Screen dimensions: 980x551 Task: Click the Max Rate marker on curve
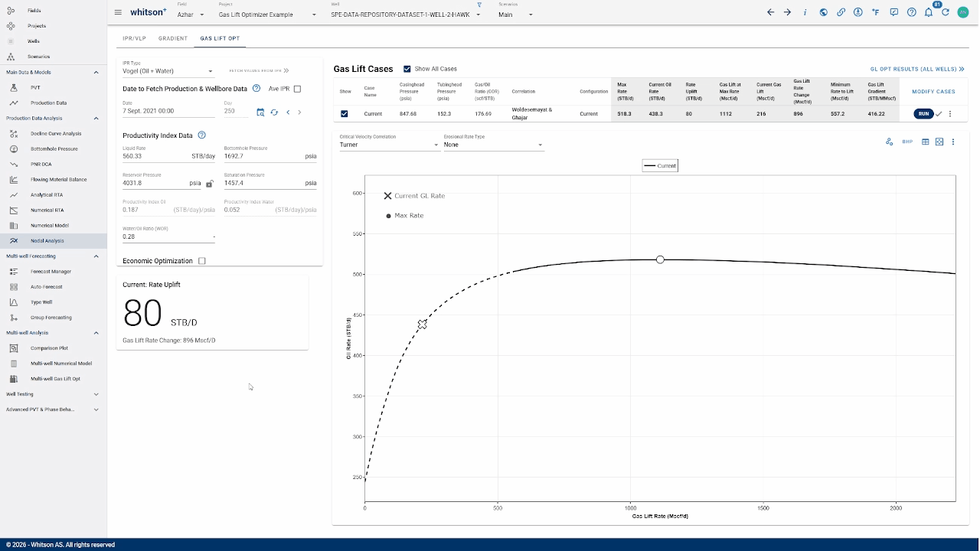coord(660,259)
